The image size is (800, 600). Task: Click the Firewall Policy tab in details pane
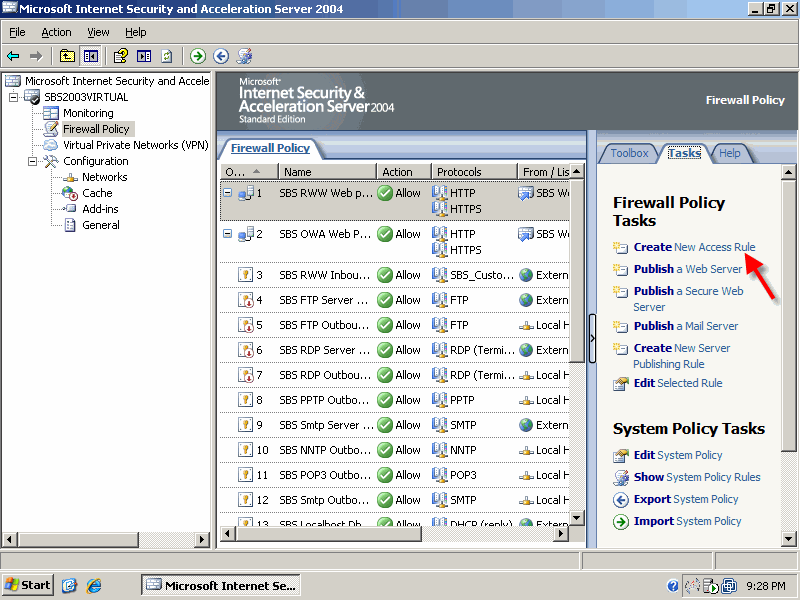coord(270,148)
